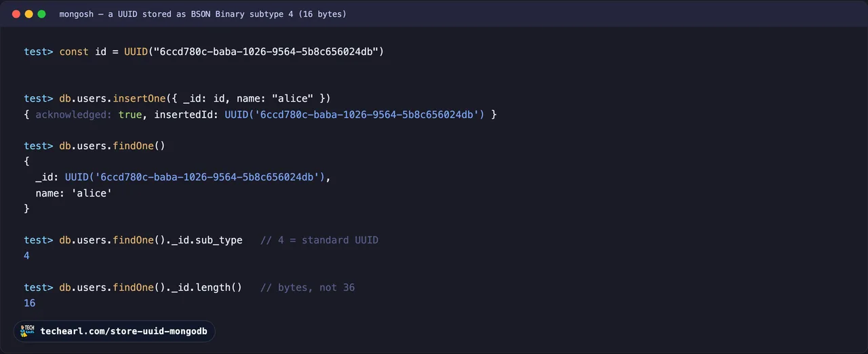Click the opening brace of findOne output
868x354 pixels.
[x=26, y=161]
